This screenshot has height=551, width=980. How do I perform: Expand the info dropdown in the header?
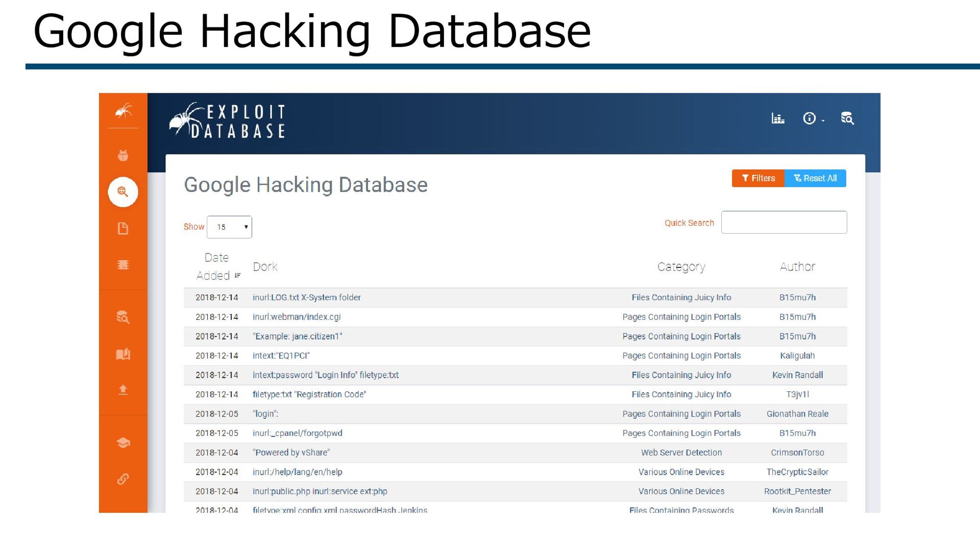point(813,118)
